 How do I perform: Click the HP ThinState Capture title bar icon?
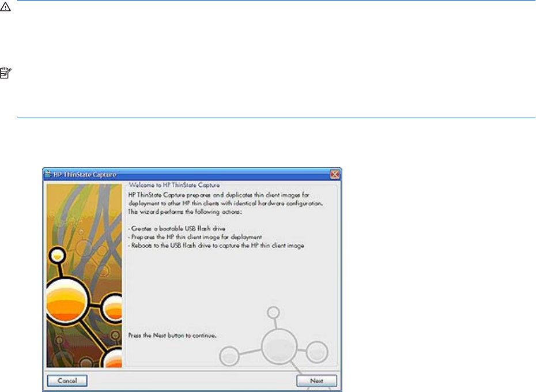48,175
